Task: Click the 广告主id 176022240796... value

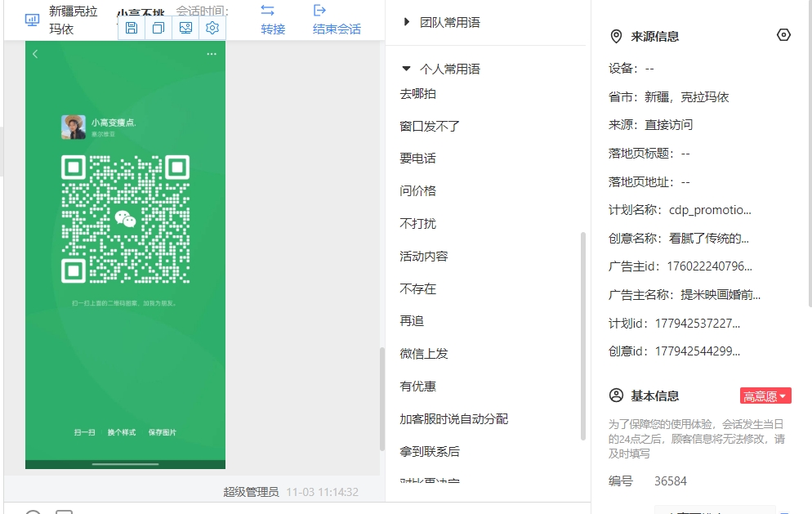Action: pyautogui.click(x=709, y=266)
